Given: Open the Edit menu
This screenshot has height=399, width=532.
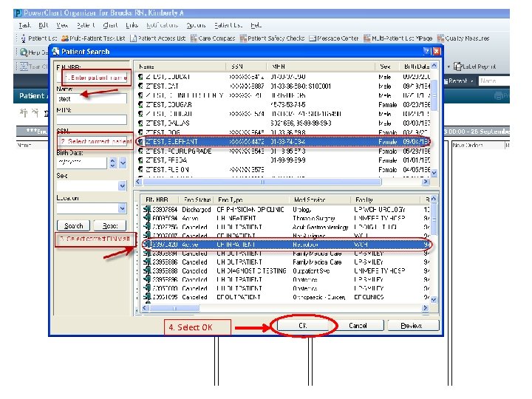Looking at the screenshot, I should click(44, 25).
